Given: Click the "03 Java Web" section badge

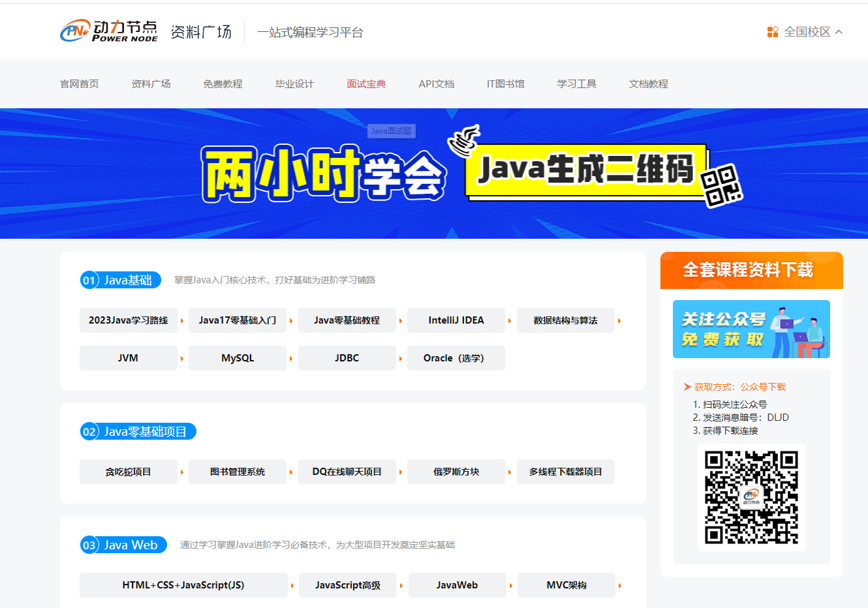Looking at the screenshot, I should [123, 545].
